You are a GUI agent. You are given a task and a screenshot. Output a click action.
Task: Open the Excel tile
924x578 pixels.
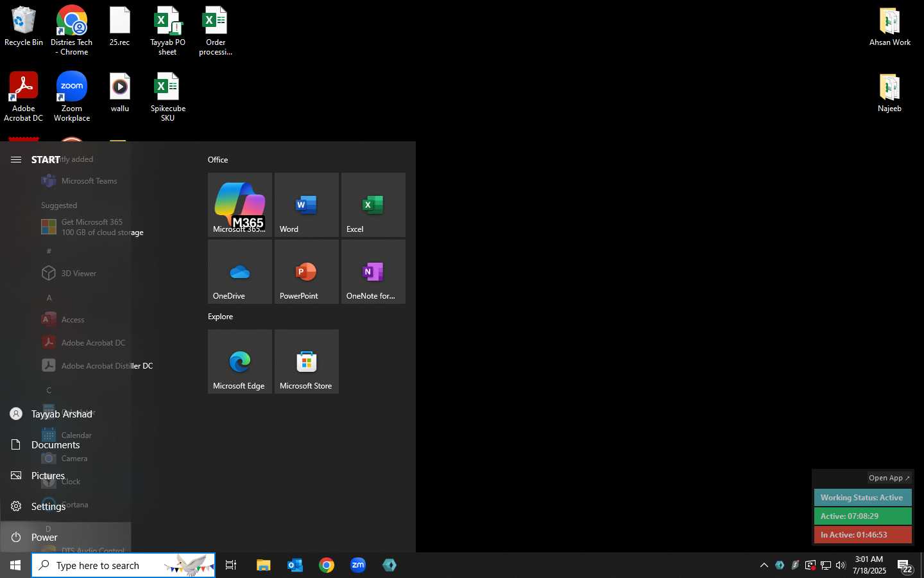373,205
